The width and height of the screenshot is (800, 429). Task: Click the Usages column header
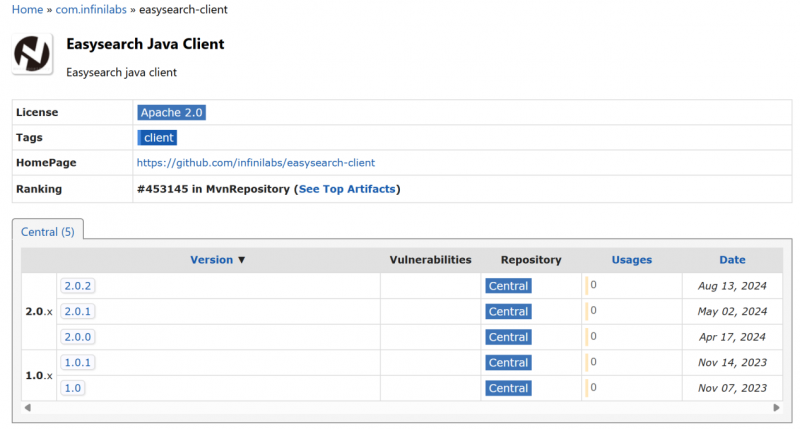(631, 260)
